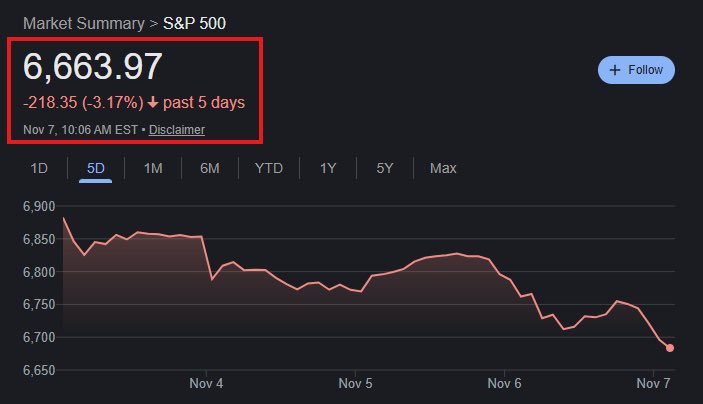Click the Nov 7 axis label
This screenshot has height=404, width=703.
653,383
